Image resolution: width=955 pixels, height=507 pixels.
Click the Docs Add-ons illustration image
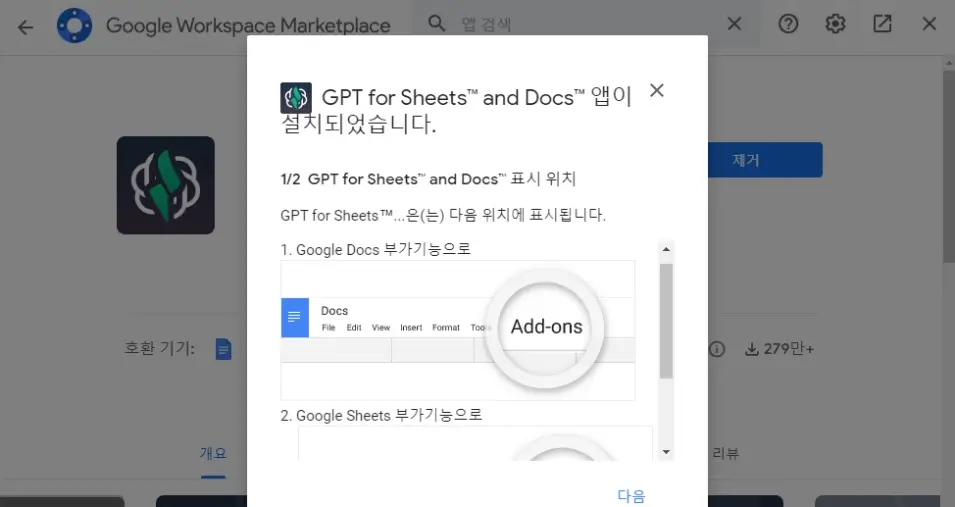[x=457, y=330]
